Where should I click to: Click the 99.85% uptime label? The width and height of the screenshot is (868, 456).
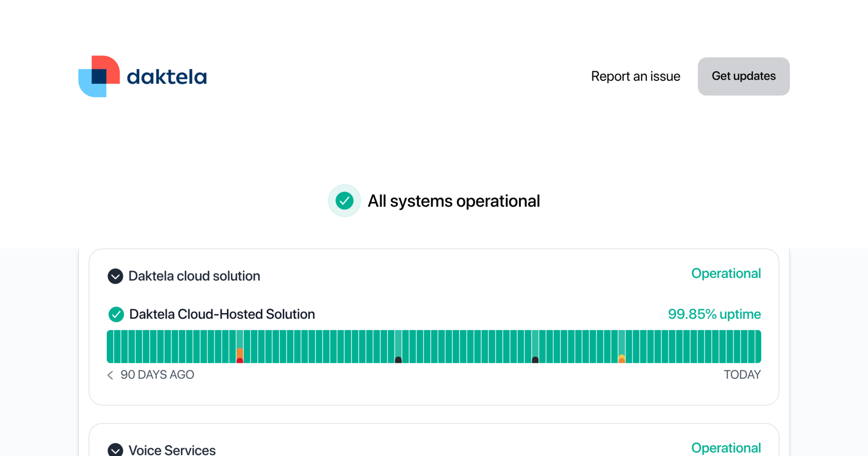714,314
